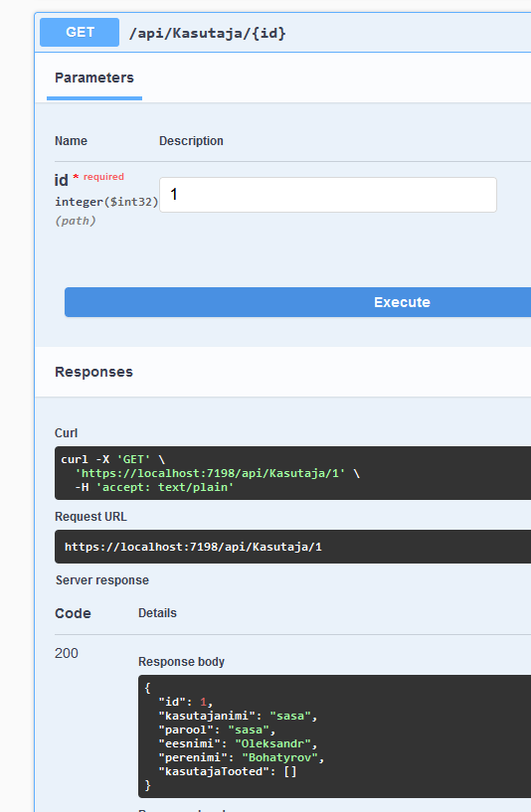The height and width of the screenshot is (812, 531).
Task: Click the Request URL label
Action: click(90, 516)
